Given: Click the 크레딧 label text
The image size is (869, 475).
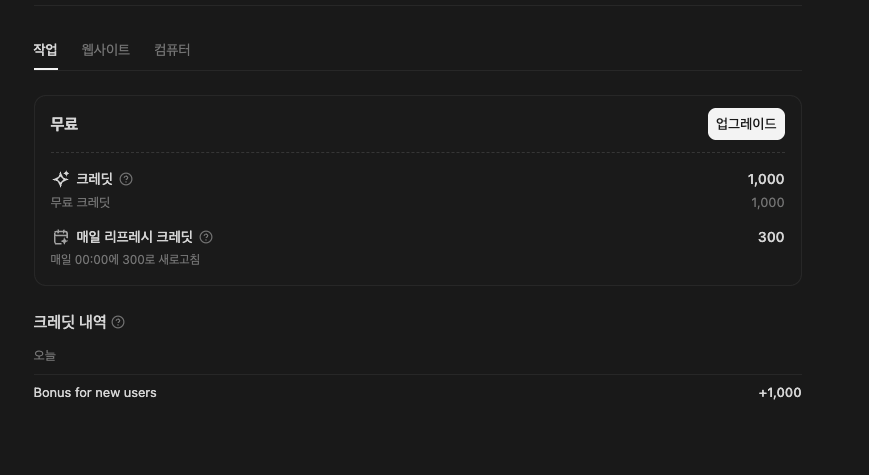Looking at the screenshot, I should pyautogui.click(x=94, y=179).
